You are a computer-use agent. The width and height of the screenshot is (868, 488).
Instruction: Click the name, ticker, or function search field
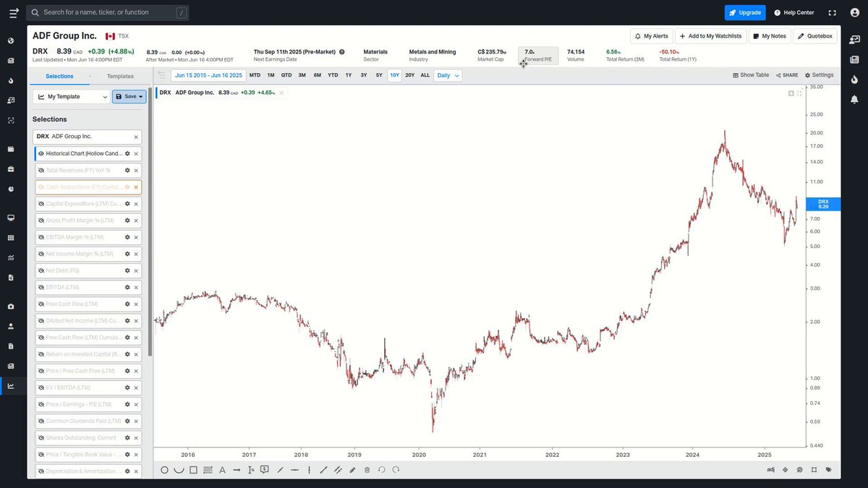click(x=109, y=12)
